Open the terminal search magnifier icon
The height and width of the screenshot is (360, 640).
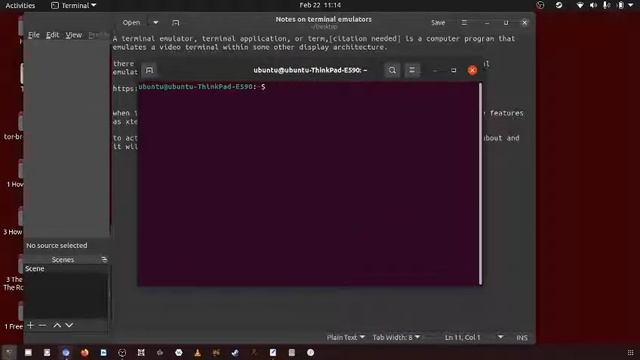(392, 70)
